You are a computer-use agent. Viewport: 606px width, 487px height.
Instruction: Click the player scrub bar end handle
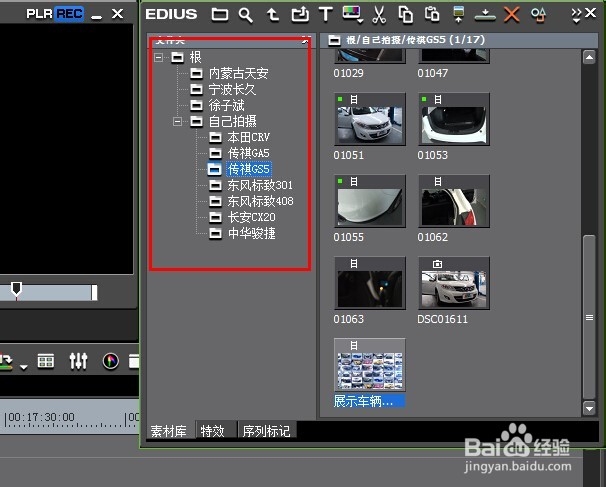pos(94,293)
